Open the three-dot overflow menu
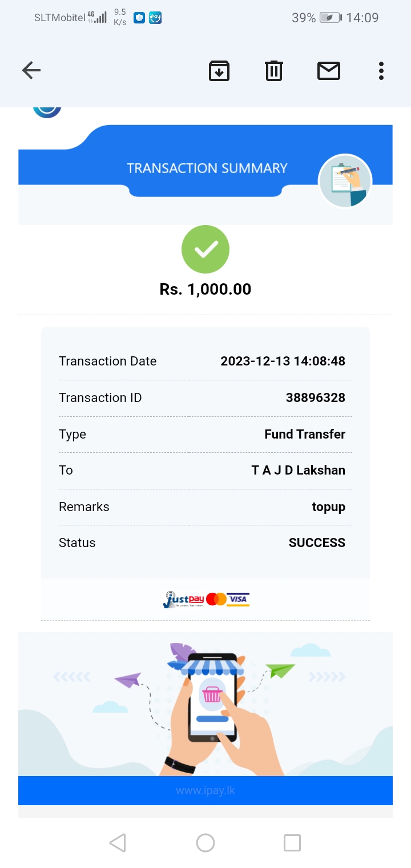The width and height of the screenshot is (411, 868). pyautogui.click(x=381, y=71)
